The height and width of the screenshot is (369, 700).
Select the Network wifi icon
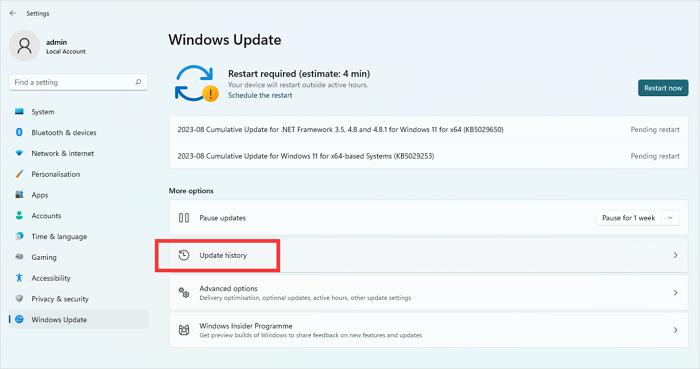click(x=19, y=153)
